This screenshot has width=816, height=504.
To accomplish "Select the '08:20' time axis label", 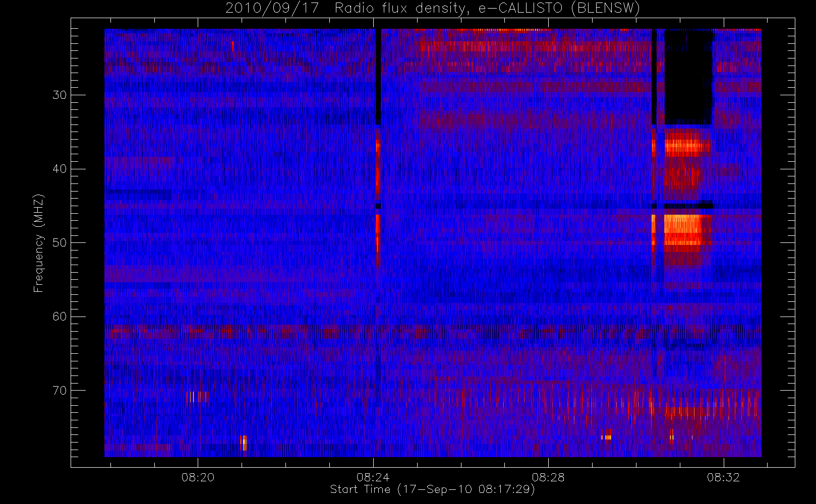I will point(198,477).
